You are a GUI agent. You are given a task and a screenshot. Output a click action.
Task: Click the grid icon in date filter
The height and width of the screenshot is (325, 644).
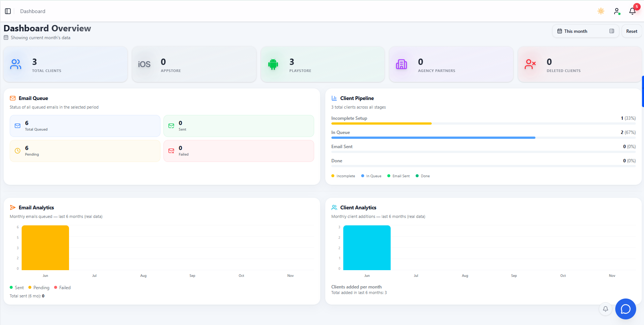pos(612,31)
